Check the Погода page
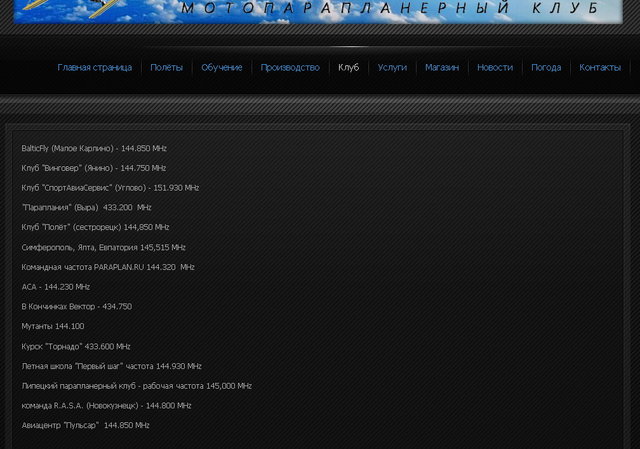The width and height of the screenshot is (640, 449). (546, 68)
